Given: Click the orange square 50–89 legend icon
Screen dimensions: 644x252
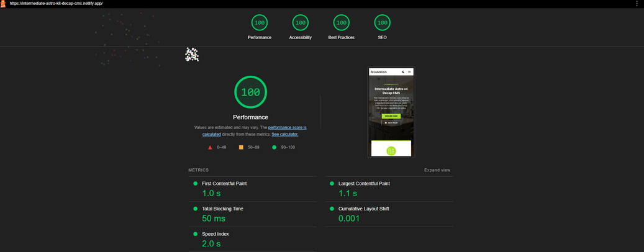Looking at the screenshot, I should tap(241, 148).
